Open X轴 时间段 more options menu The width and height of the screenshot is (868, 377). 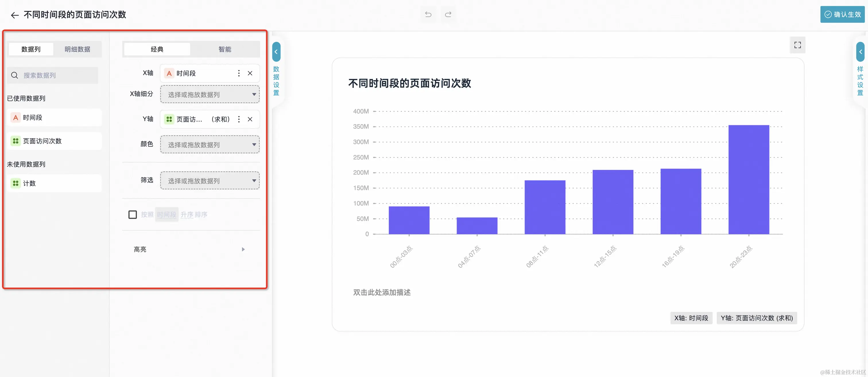[239, 73]
